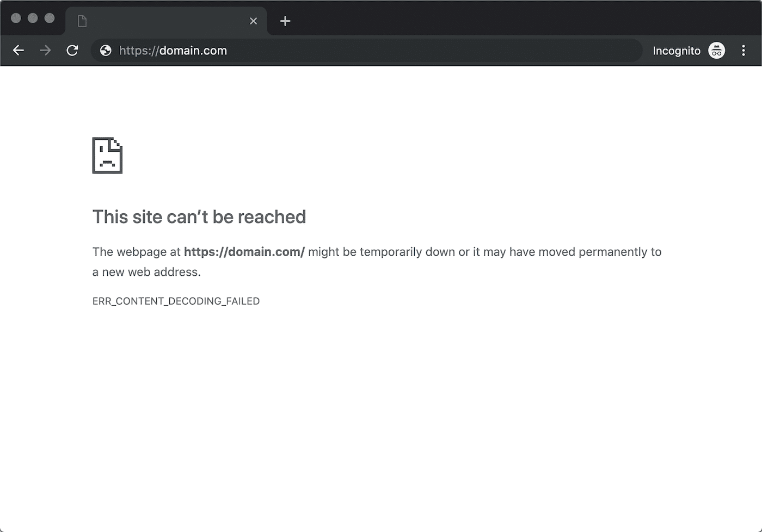Click the middle gray minimize window button

click(33, 18)
